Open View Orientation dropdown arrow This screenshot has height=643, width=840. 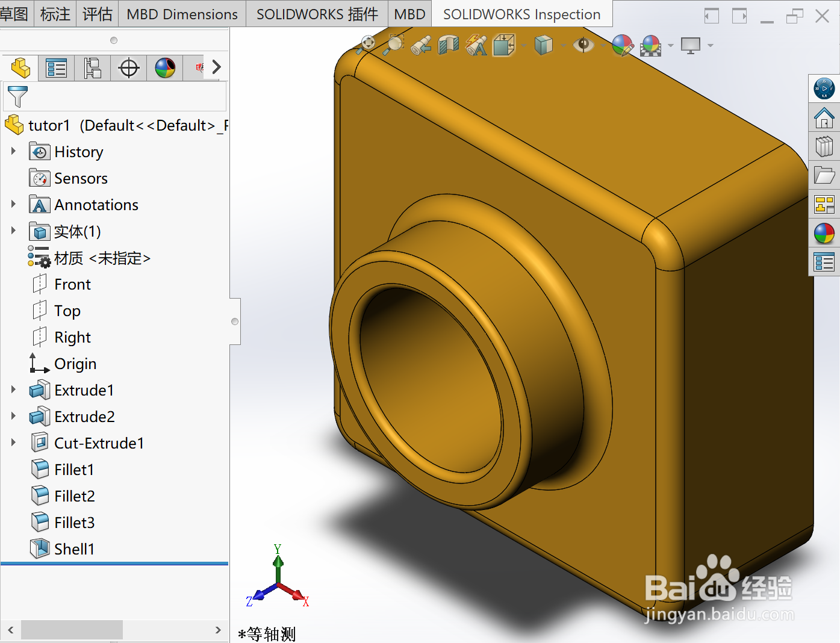coord(523,45)
